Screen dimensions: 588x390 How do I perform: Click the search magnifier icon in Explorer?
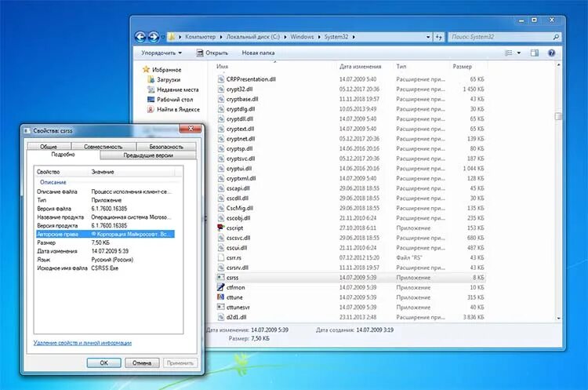click(x=556, y=37)
